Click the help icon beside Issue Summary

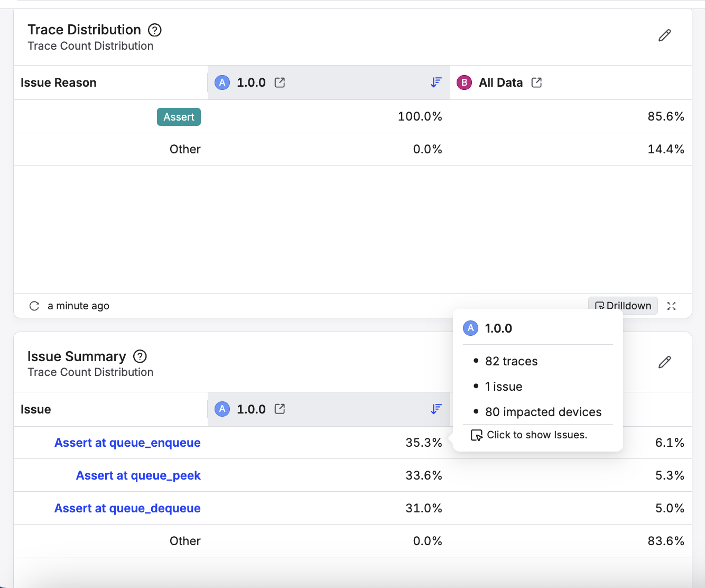pyautogui.click(x=140, y=356)
